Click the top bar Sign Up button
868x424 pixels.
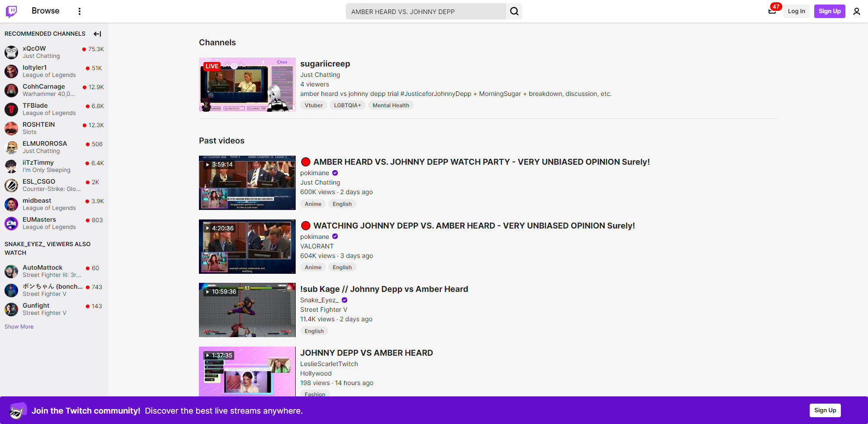(x=830, y=11)
